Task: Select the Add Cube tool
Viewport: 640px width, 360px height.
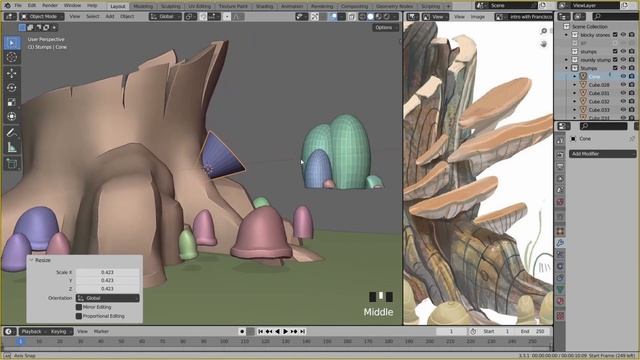Action: coord(12,164)
